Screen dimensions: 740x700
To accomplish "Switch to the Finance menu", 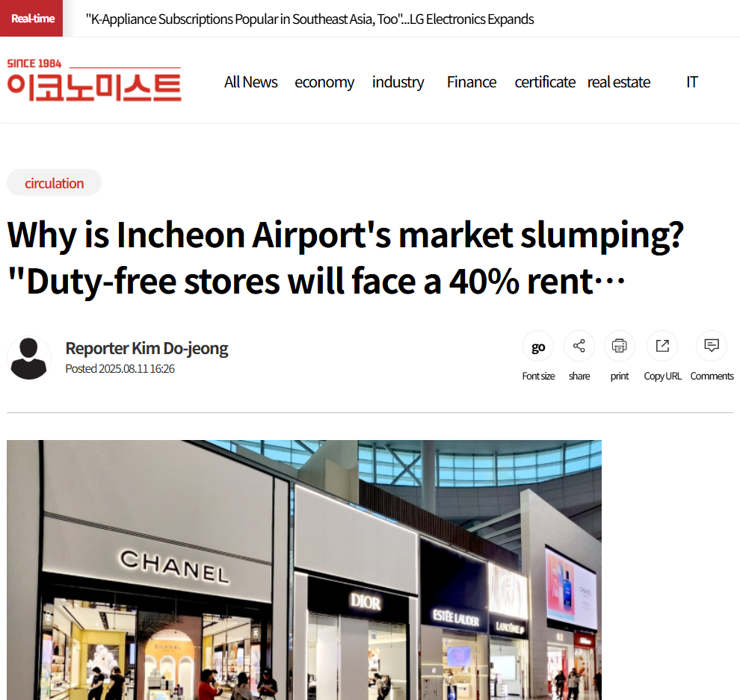I will 472,82.
